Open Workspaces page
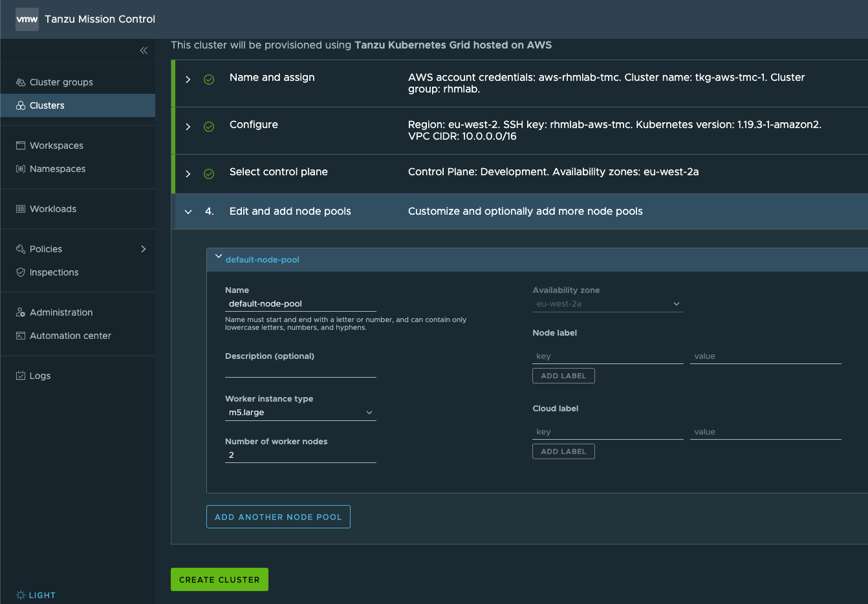The image size is (868, 604). 56,146
